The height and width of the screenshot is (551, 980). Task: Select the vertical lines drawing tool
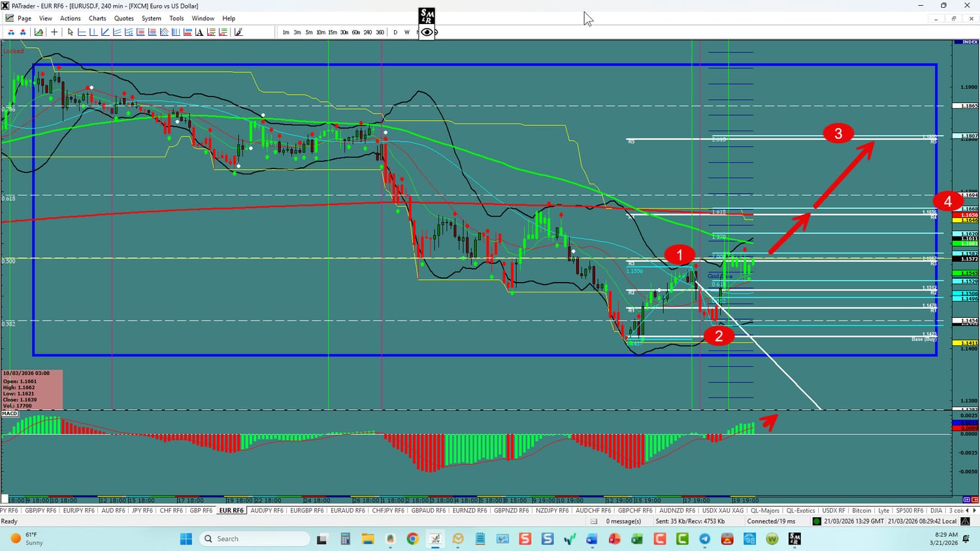click(93, 32)
